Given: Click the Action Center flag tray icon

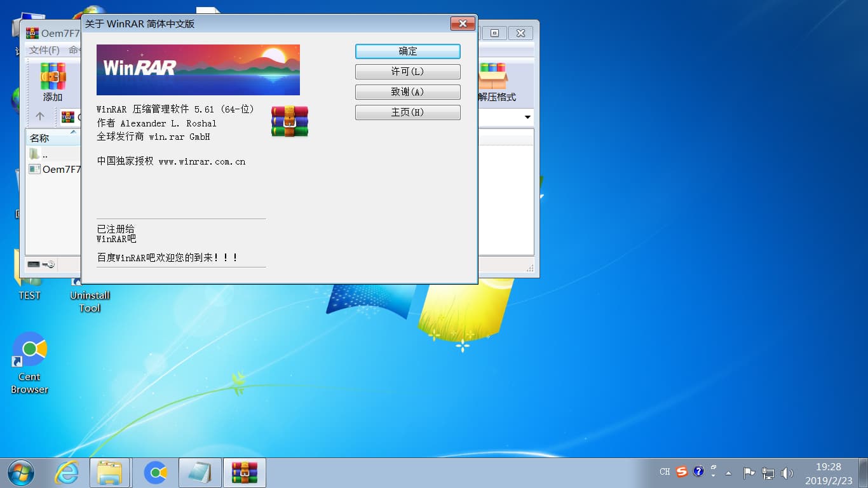Looking at the screenshot, I should coord(749,473).
